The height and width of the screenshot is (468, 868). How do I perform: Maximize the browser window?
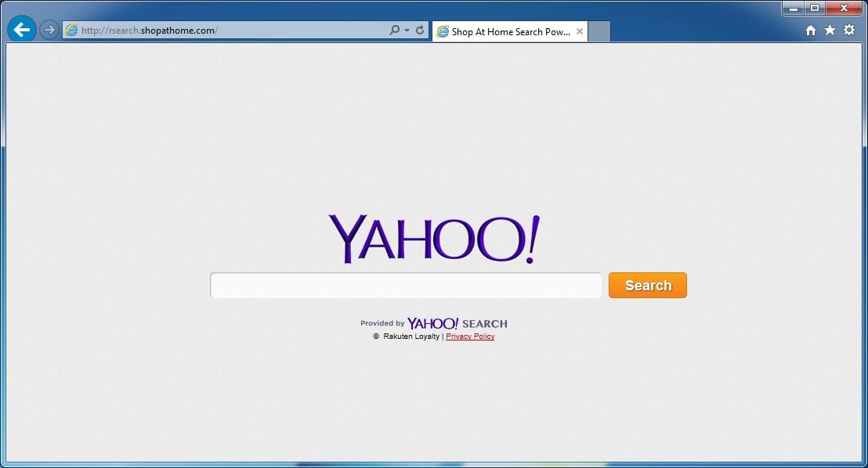pos(815,9)
